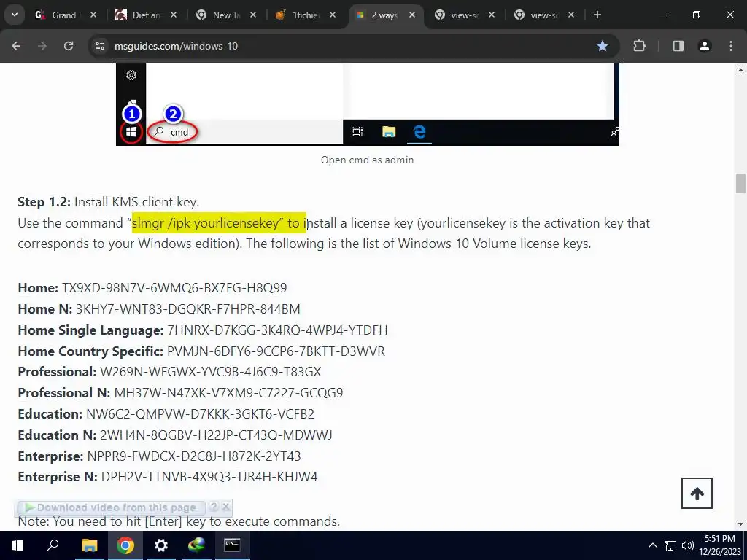Click the Education N key text
The height and width of the screenshot is (560, 747).
pyautogui.click(x=216, y=435)
